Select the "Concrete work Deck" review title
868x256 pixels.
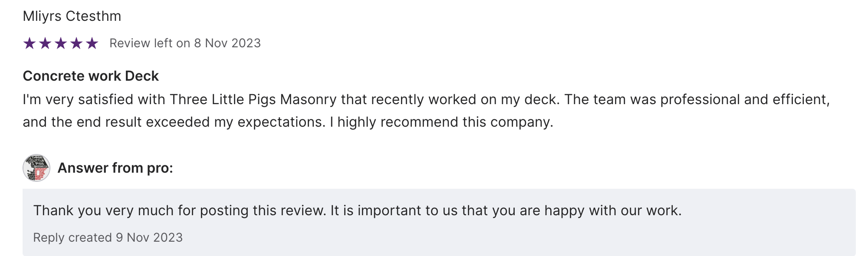tap(91, 76)
